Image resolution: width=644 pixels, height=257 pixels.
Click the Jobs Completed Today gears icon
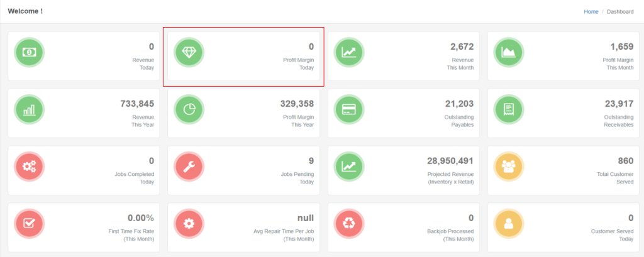pyautogui.click(x=30, y=167)
